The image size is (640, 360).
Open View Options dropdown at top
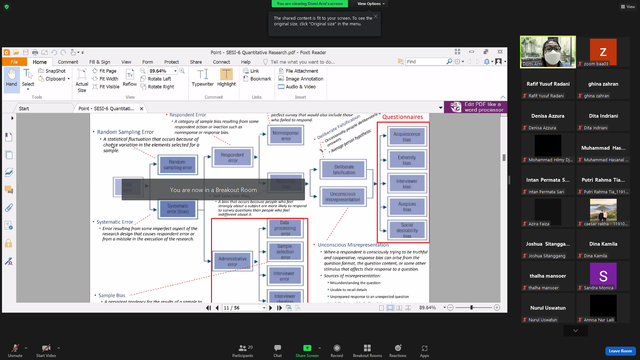click(371, 4)
